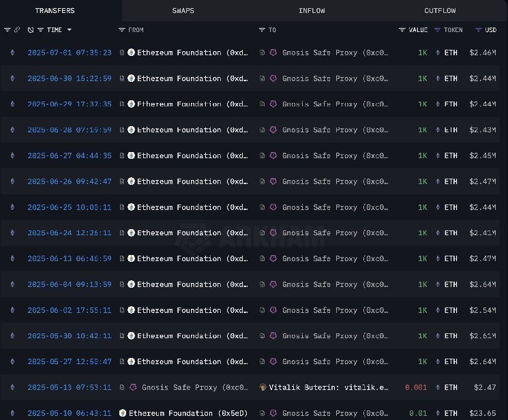
Task: Open the USD column filter
Action: pyautogui.click(x=477, y=30)
